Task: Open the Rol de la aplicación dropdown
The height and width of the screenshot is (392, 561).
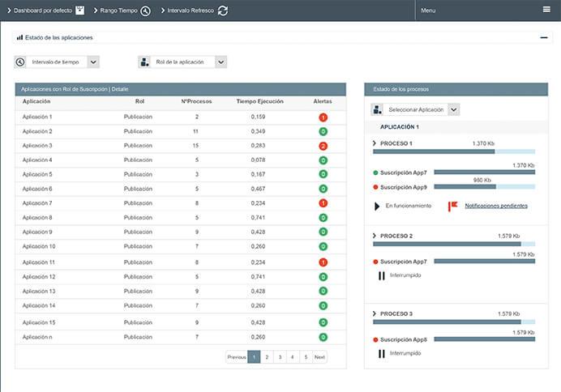Action: click(x=221, y=62)
